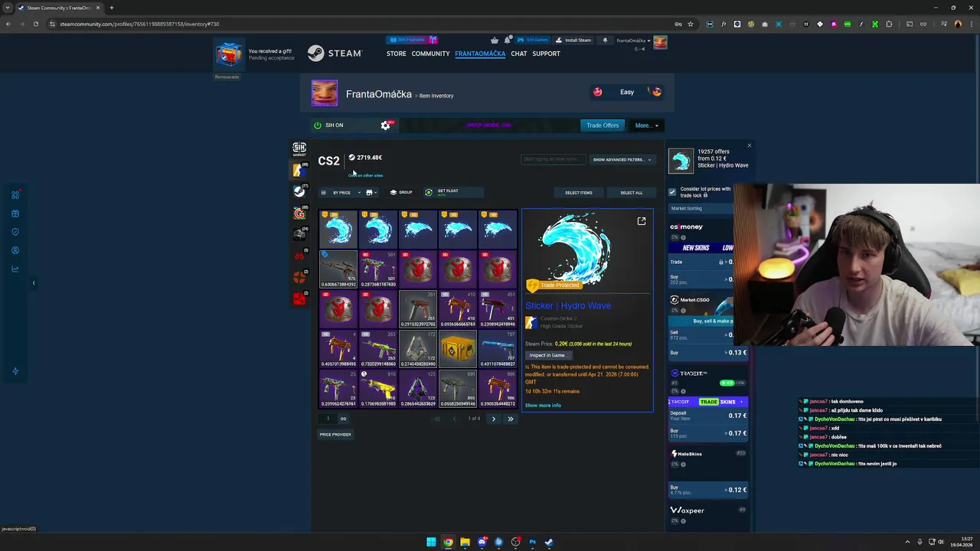The width and height of the screenshot is (980, 551).
Task: Click the PRICE PROVIDER button
Action: (x=335, y=435)
